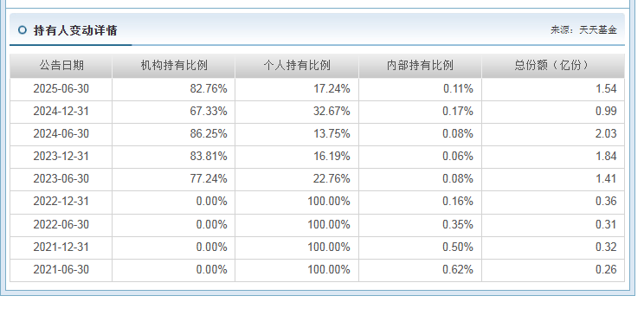Select the 2022-06-30 date cell

(x=61, y=225)
